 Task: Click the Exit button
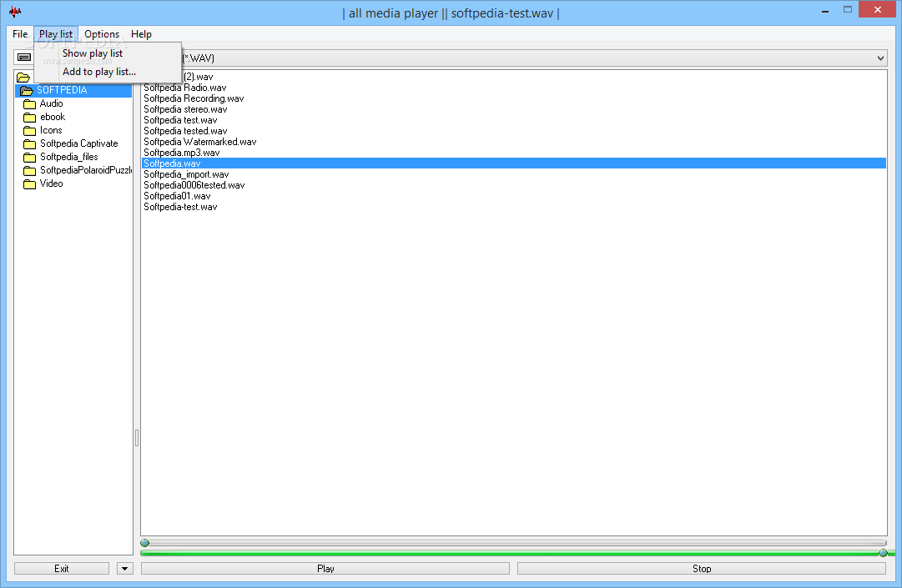pyautogui.click(x=62, y=569)
